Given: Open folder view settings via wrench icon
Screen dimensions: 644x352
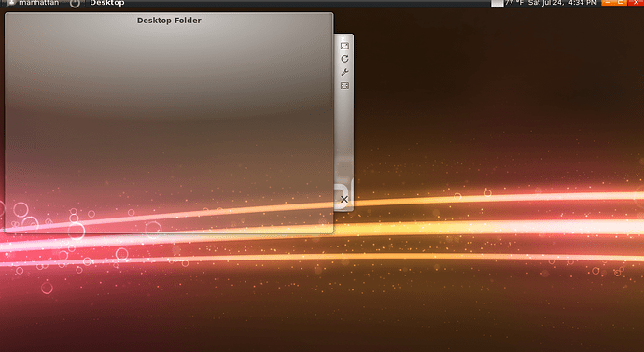Looking at the screenshot, I should click(x=344, y=72).
